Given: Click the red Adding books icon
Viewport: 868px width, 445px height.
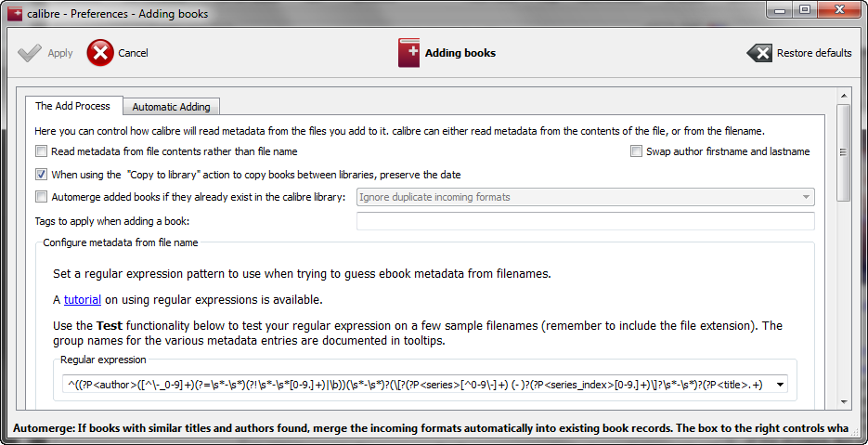Looking at the screenshot, I should [408, 53].
